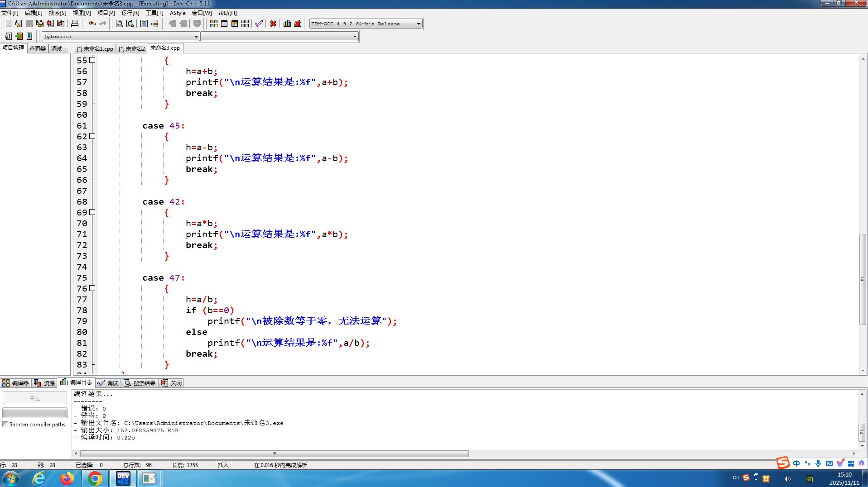
Task: Open the 编译器 bottom panel tab
Action: (x=16, y=383)
